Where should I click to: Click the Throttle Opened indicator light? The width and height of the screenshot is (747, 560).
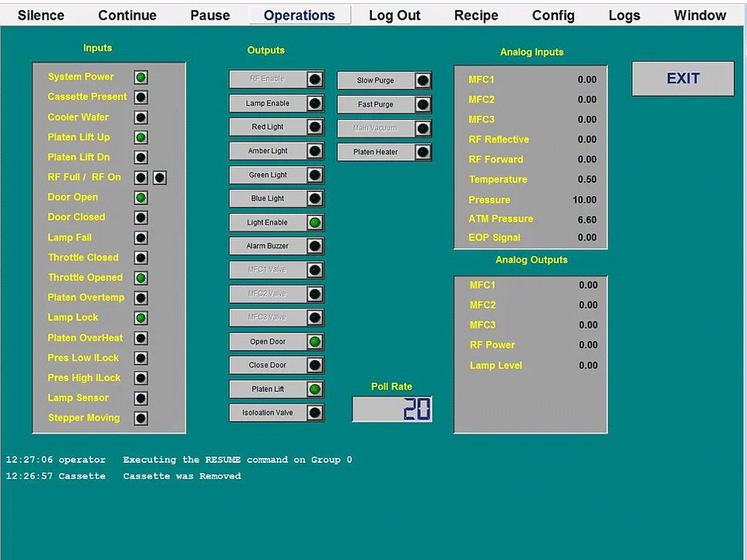[141, 278]
